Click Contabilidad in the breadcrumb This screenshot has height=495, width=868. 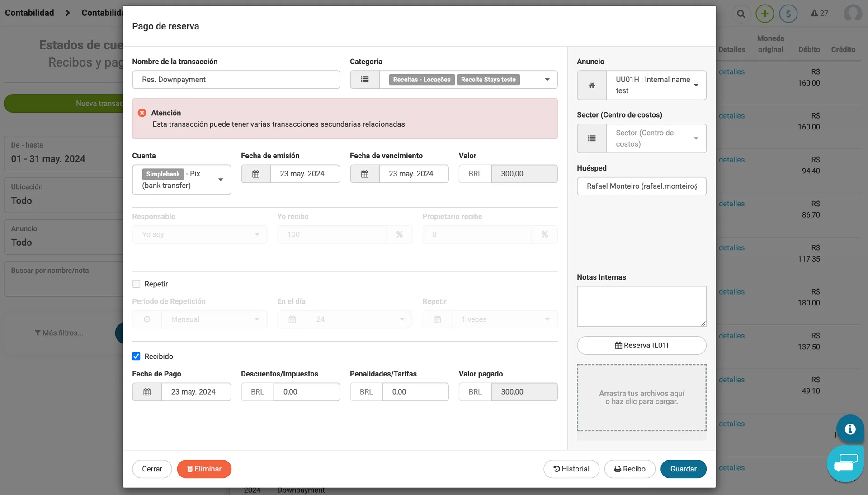[29, 13]
